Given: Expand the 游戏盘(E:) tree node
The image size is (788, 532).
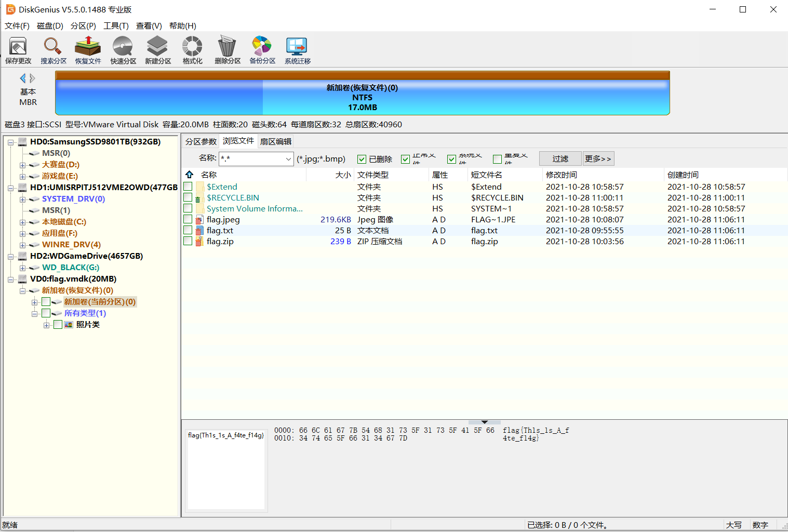Looking at the screenshot, I should (x=23, y=177).
